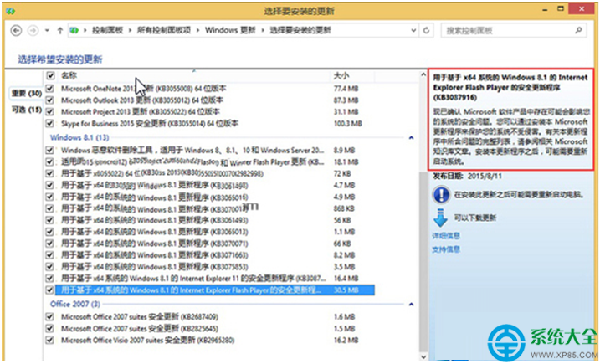The width and height of the screenshot is (600, 364).
Task: Select the KB3065016 update row
Action: 215,197
